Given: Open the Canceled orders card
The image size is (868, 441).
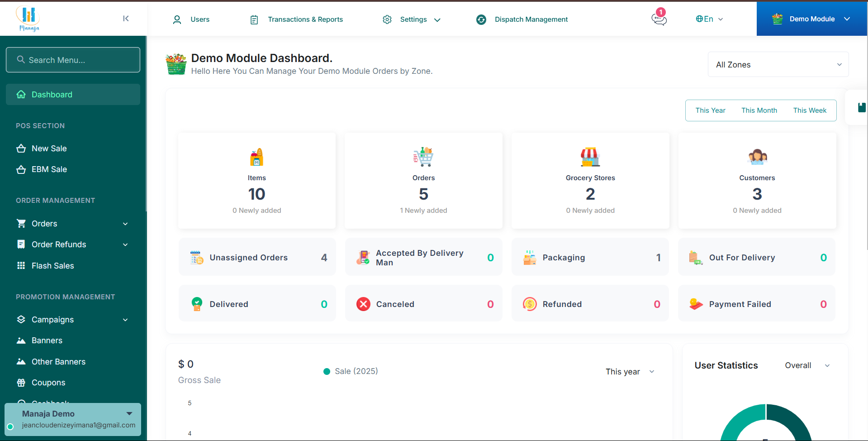Looking at the screenshot, I should (423, 304).
